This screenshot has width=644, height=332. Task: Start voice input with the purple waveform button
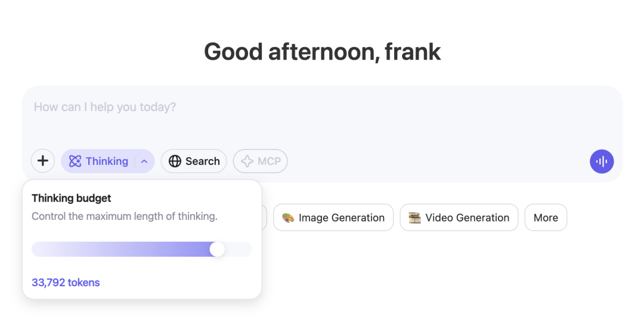point(602,161)
